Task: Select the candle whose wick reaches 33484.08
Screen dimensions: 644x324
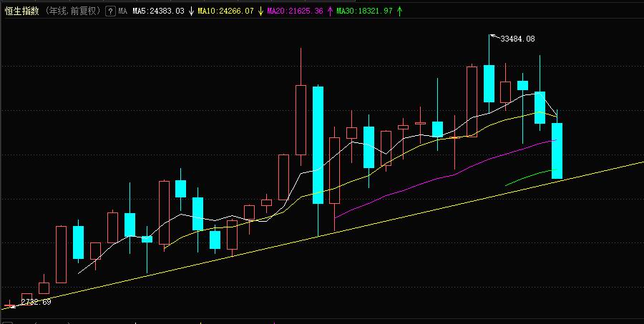Action: pos(489,84)
